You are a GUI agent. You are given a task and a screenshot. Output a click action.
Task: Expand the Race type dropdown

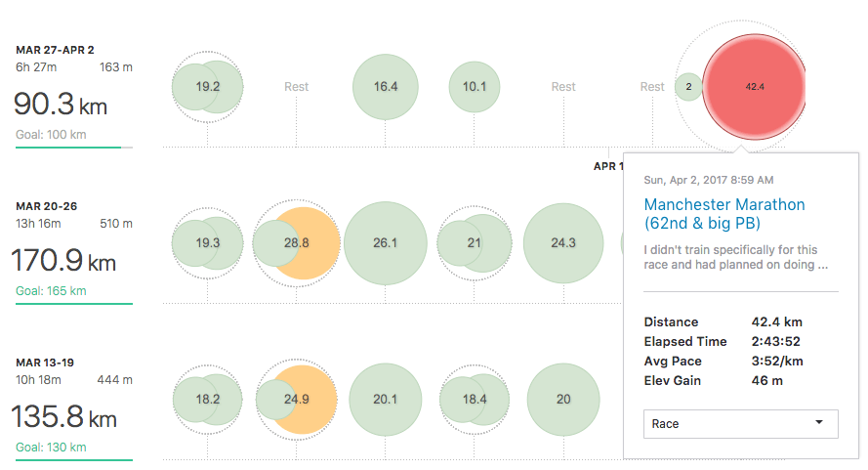click(741, 424)
